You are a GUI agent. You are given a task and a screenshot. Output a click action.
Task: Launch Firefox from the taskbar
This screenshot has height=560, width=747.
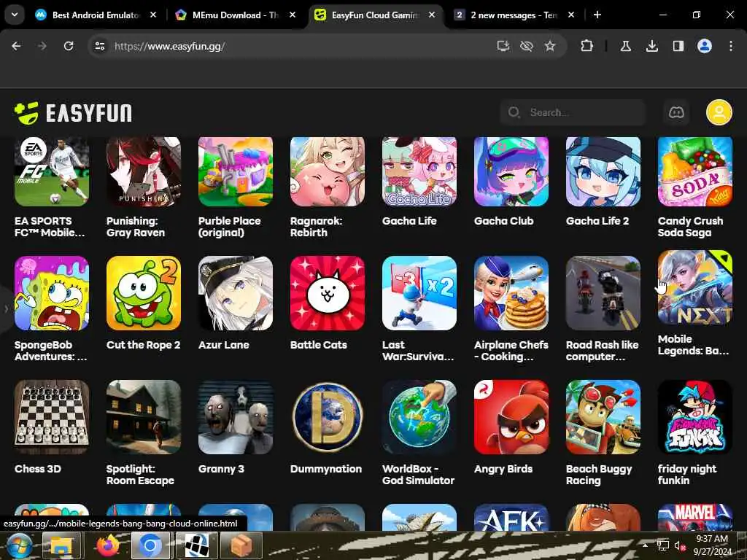pos(107,545)
